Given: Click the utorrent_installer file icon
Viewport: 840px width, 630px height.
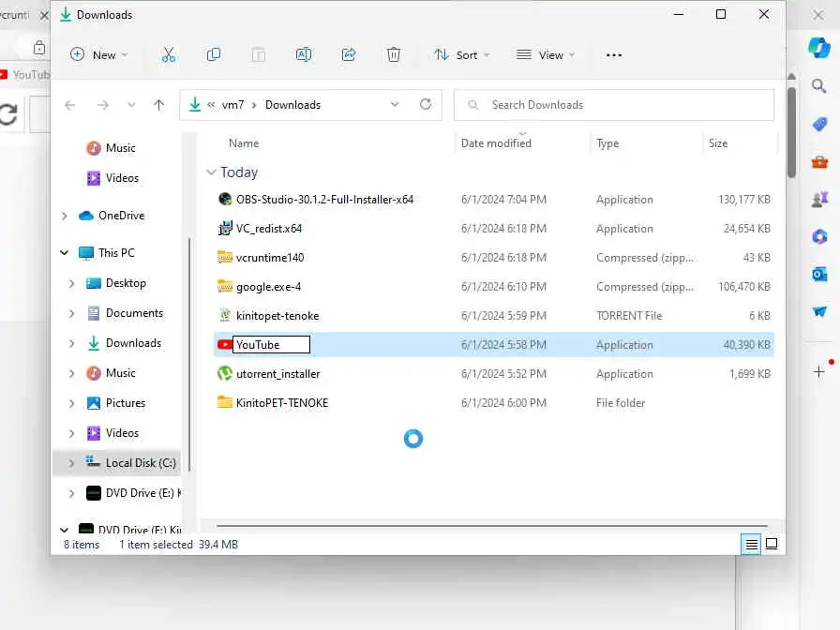Looking at the screenshot, I should (x=224, y=373).
